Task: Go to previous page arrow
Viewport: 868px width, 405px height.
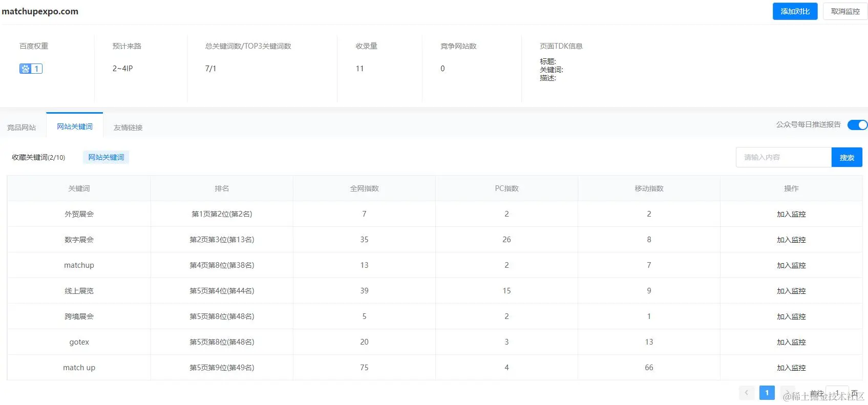Action: pos(747,393)
